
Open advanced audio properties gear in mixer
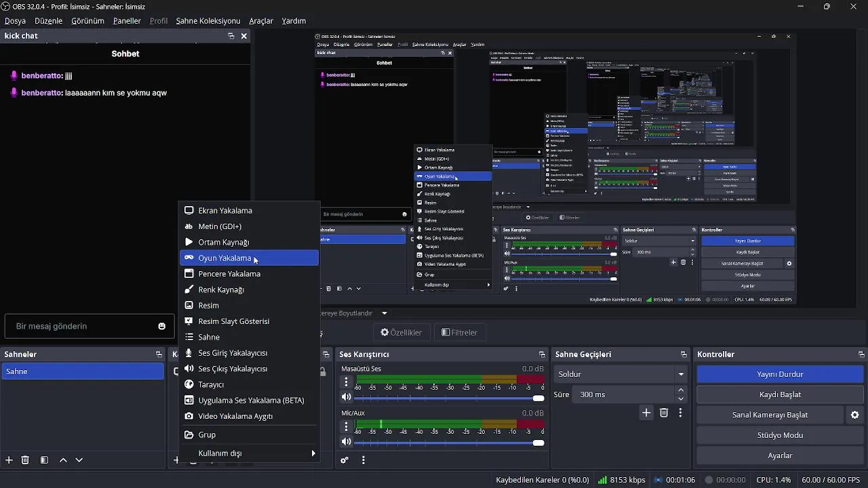pos(344,460)
